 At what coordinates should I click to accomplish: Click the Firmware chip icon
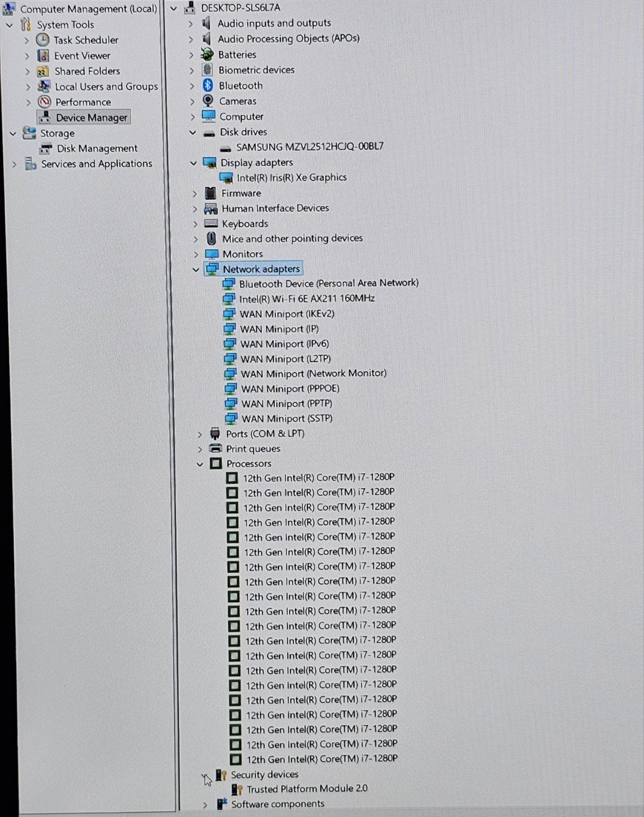(210, 193)
